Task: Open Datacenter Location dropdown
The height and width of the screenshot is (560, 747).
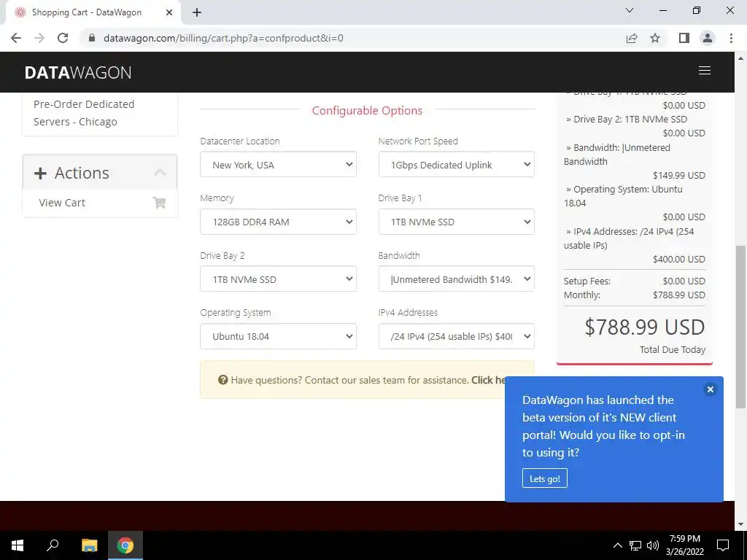Action: coord(278,164)
